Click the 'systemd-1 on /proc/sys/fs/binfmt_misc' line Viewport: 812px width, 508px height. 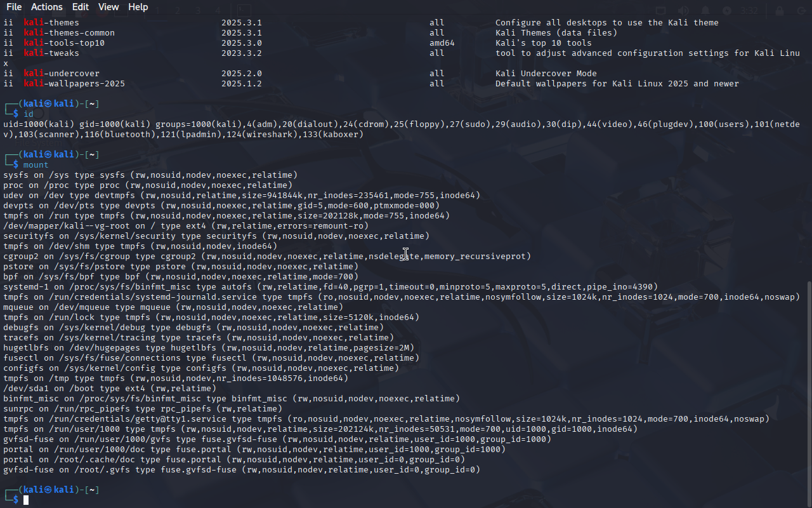(331, 287)
